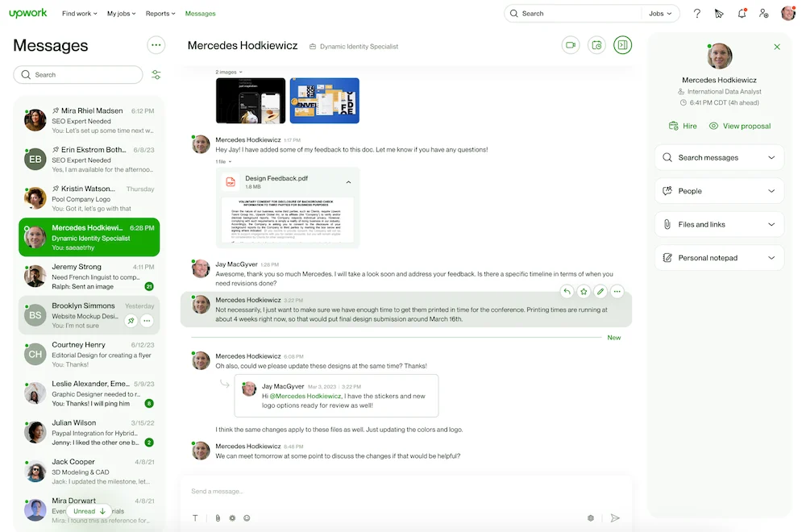The height and width of the screenshot is (532, 806).
Task: Expand the Personal notepad section
Action: (719, 258)
